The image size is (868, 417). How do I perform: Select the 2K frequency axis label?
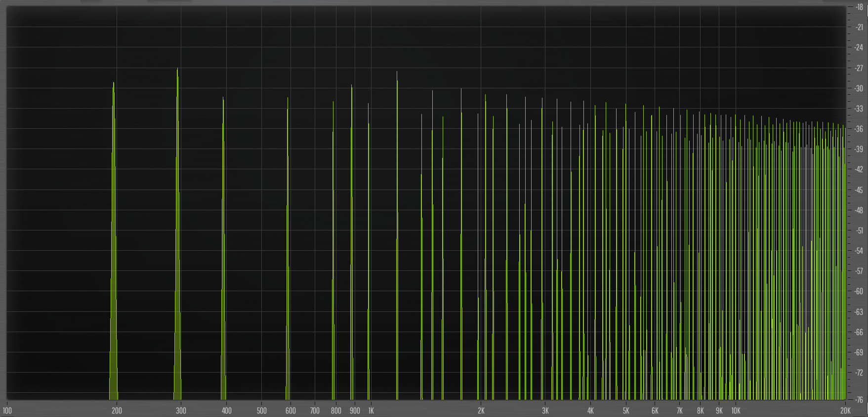pyautogui.click(x=481, y=411)
